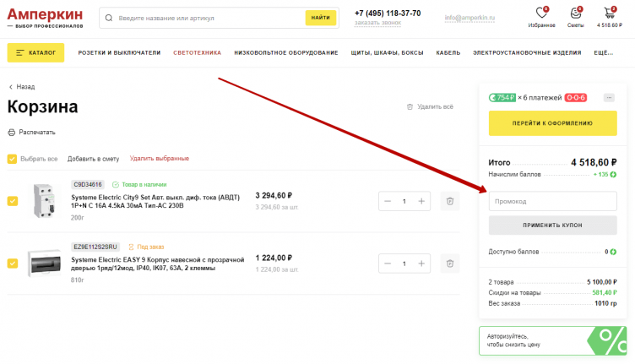Increase quantity of City9 breaker with plus
This screenshot has height=364, width=635.
[x=421, y=201]
